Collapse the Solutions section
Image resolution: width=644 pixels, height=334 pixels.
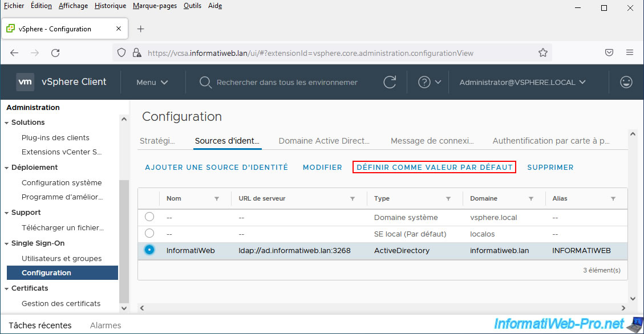[7, 123]
